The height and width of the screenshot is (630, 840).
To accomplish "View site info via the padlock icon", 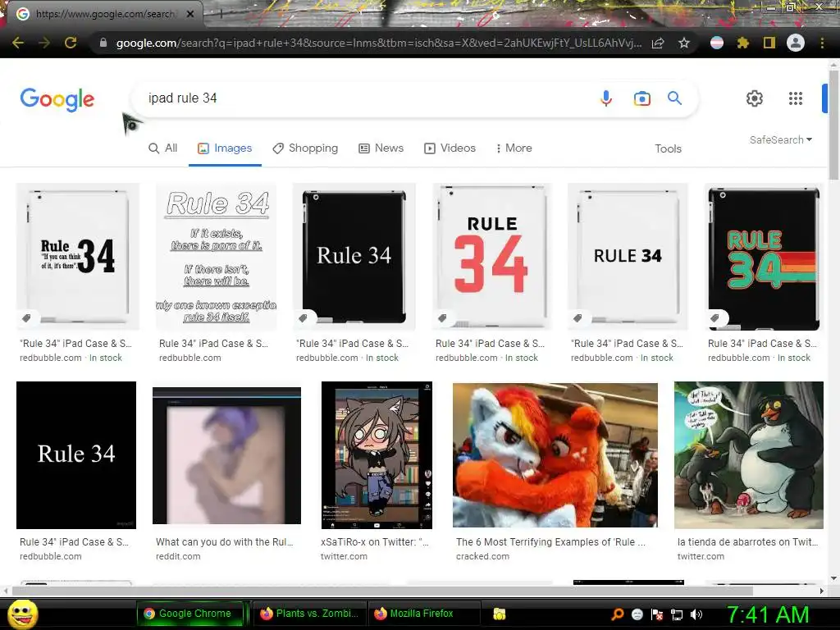I will click(103, 43).
